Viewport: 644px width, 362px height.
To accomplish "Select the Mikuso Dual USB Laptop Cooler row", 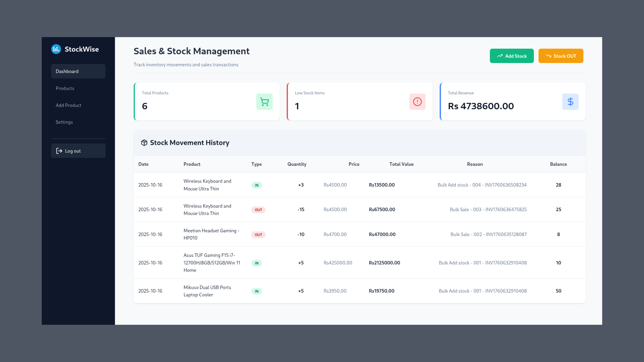I will click(335, 291).
